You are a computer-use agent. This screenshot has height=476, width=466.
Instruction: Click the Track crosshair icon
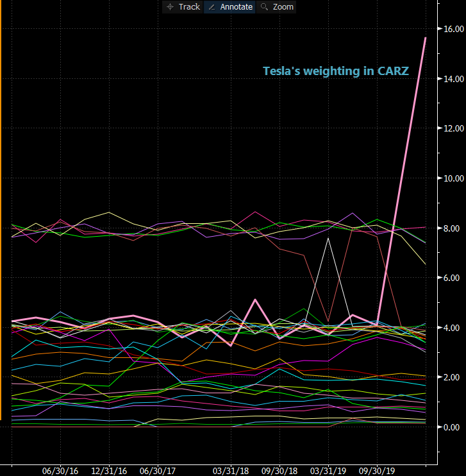tap(171, 7)
